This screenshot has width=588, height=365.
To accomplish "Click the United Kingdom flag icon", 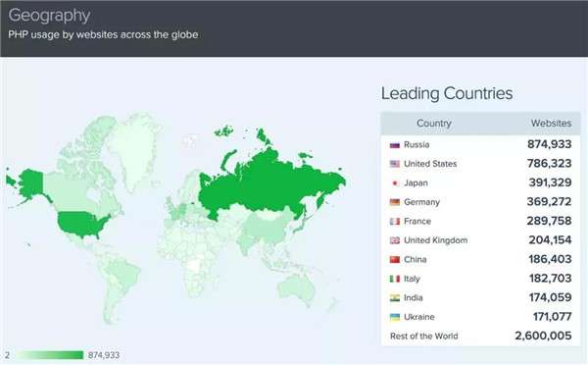I will pyautogui.click(x=395, y=240).
